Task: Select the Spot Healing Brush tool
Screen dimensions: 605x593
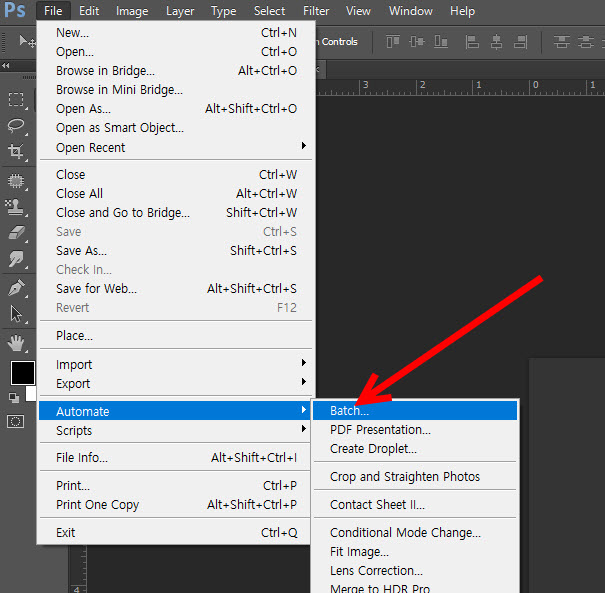Action: (16, 181)
